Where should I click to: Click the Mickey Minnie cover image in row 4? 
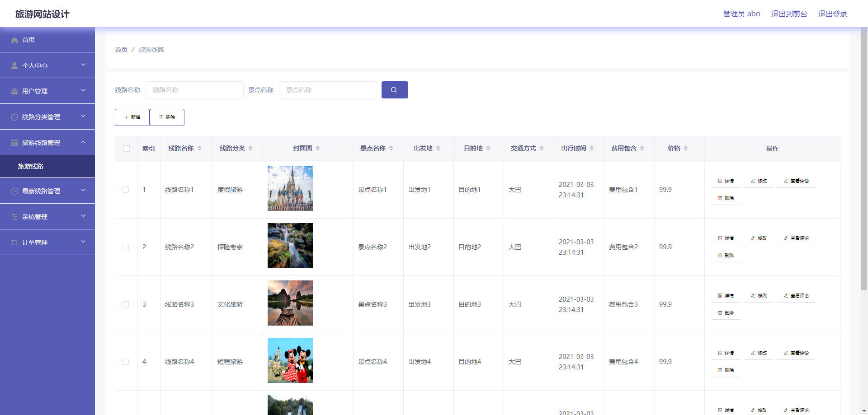(290, 360)
